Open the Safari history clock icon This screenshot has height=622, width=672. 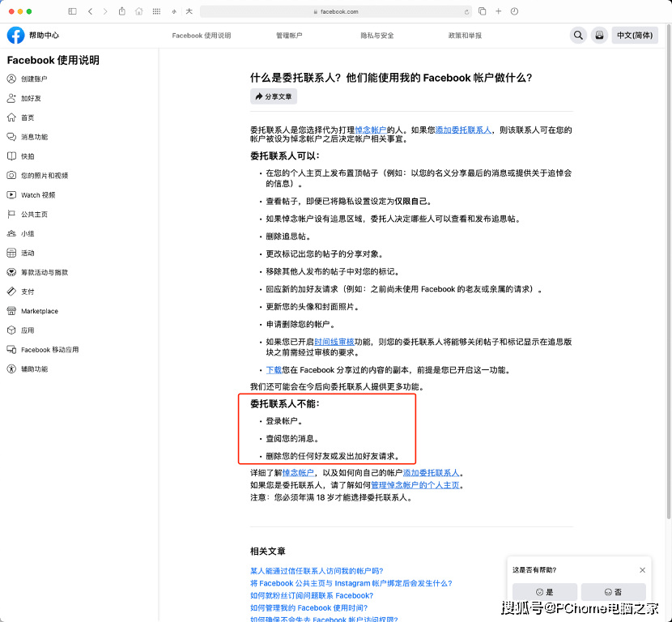514,11
